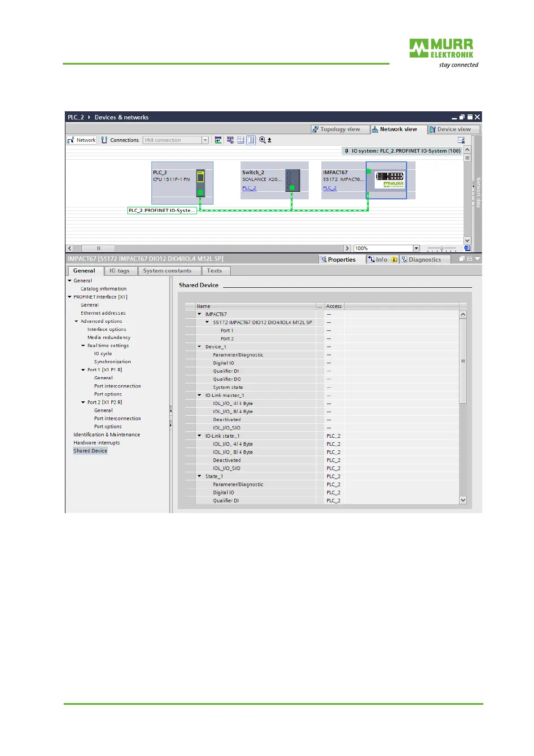534x756 pixels.
Task: Select Media redundancy tree item
Action: point(109,337)
